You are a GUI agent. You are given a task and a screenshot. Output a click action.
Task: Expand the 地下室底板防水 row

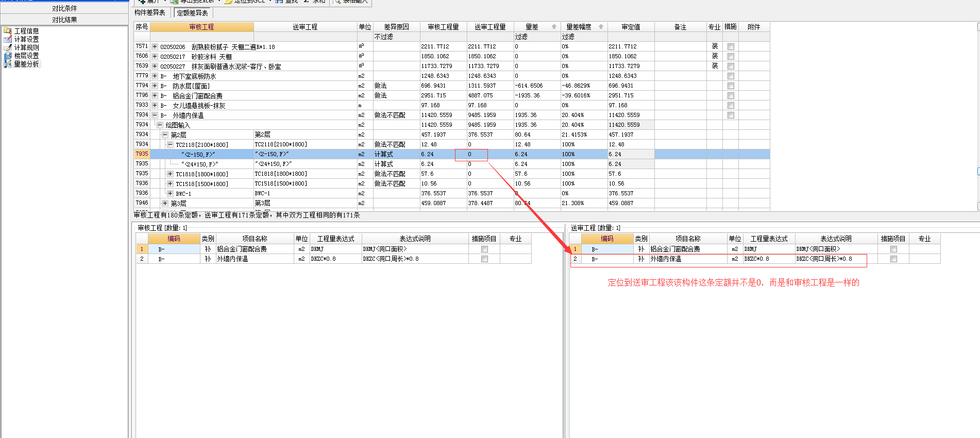click(x=155, y=76)
